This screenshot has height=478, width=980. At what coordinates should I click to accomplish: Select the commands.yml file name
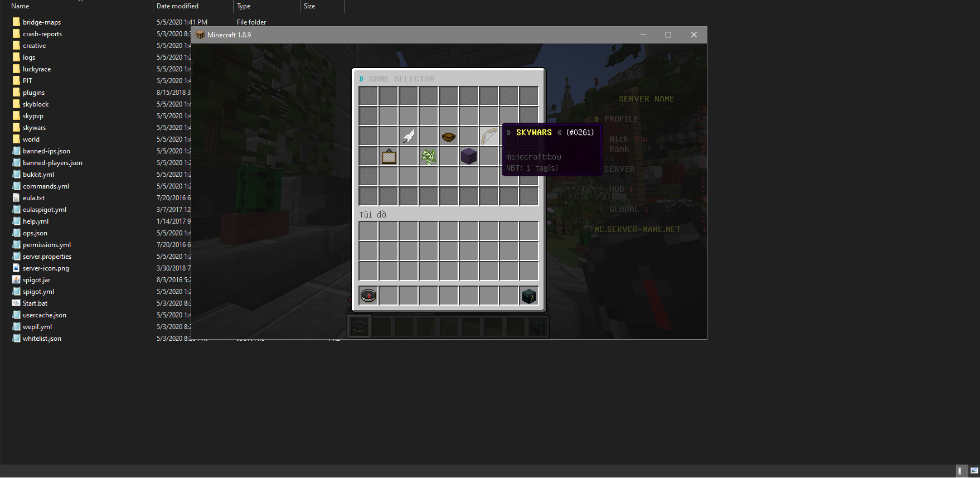click(46, 186)
